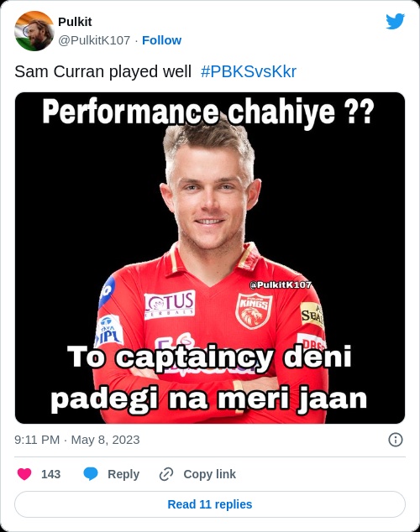Like the tweet with the heart icon
The width and height of the screenshot is (420, 532).
24,474
